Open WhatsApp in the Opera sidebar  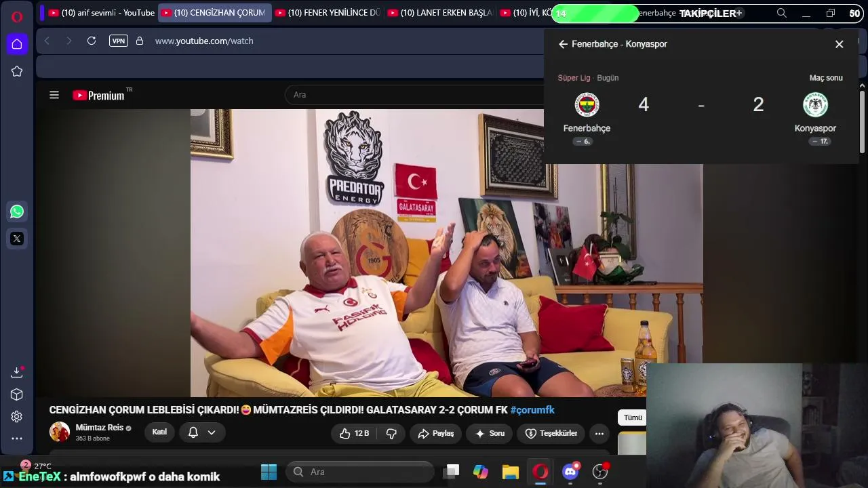coord(17,211)
